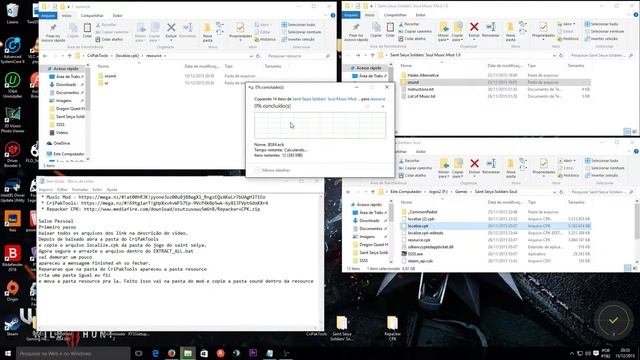This screenshot has width=640, height=360.
Task: Pause the copy operation in dialog
Action: click(x=367, y=107)
